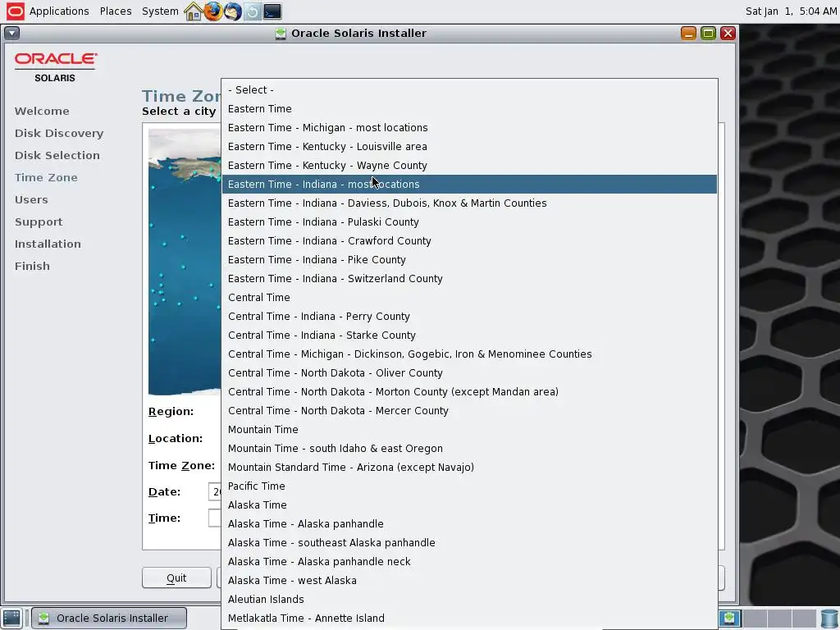
Task: Click the Home folder launcher icon
Action: [193, 11]
